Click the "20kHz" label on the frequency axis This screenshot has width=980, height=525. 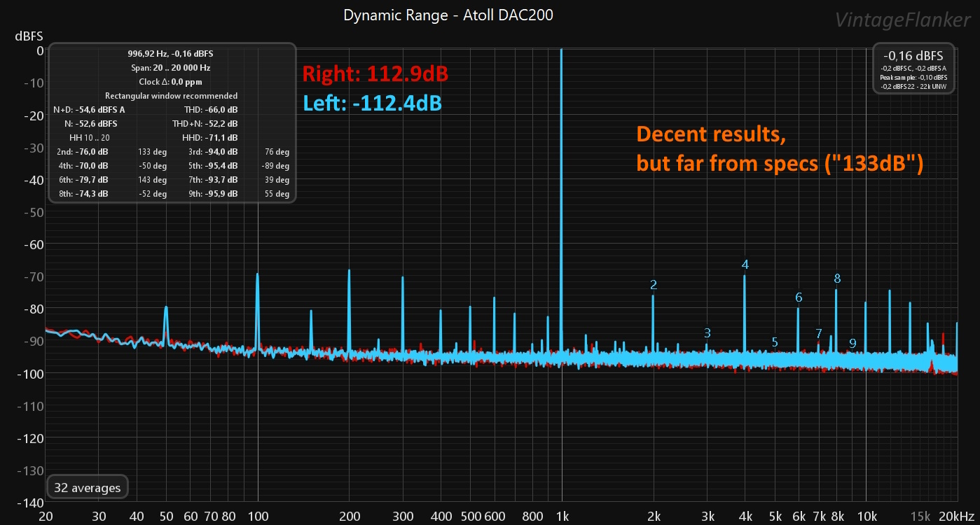[955, 516]
